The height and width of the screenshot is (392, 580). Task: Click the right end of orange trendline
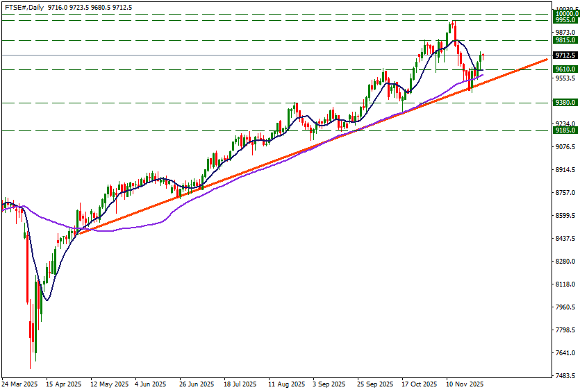(547, 60)
